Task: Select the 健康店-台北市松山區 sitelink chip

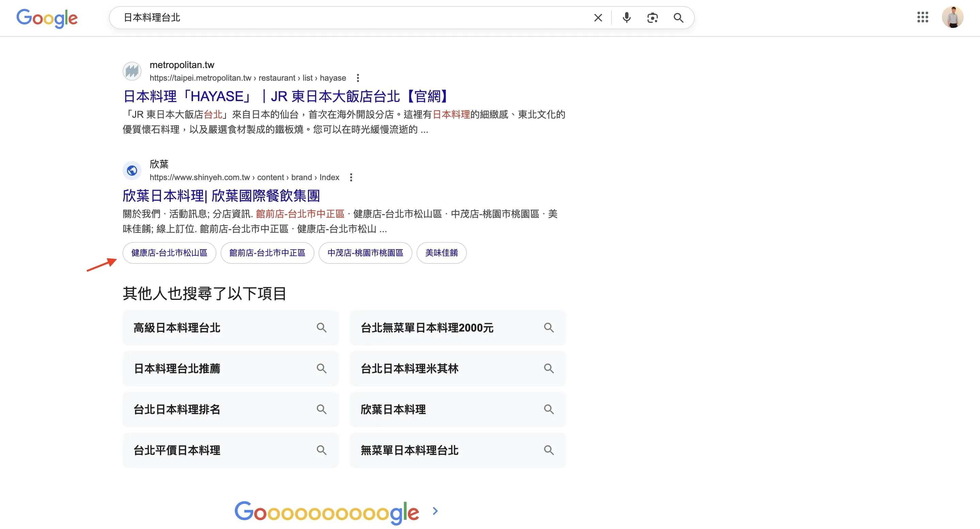Action: click(x=169, y=253)
